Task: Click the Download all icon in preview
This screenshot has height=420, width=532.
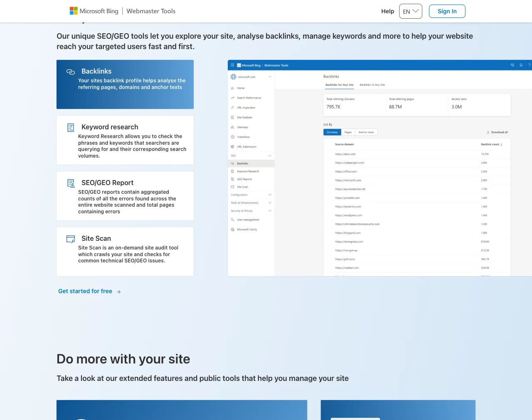Action: click(488, 132)
